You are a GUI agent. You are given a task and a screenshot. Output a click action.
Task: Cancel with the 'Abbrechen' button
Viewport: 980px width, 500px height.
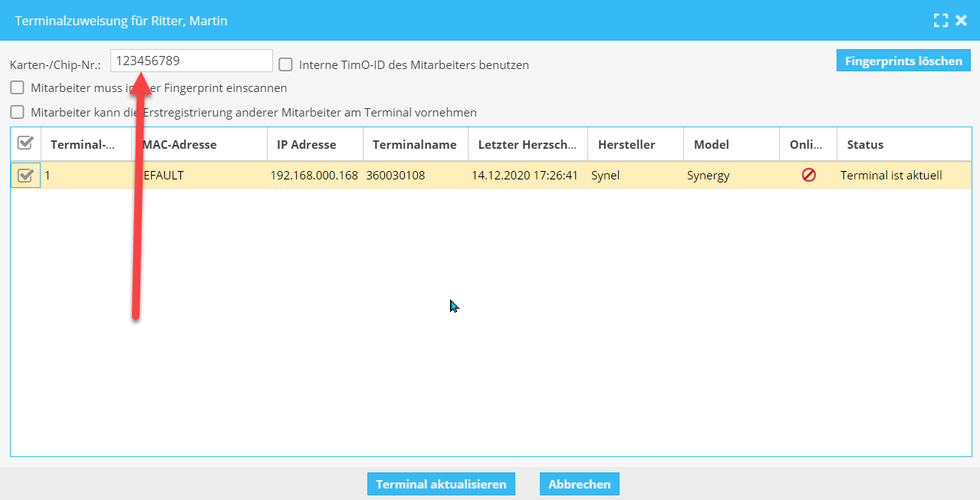[x=579, y=484]
